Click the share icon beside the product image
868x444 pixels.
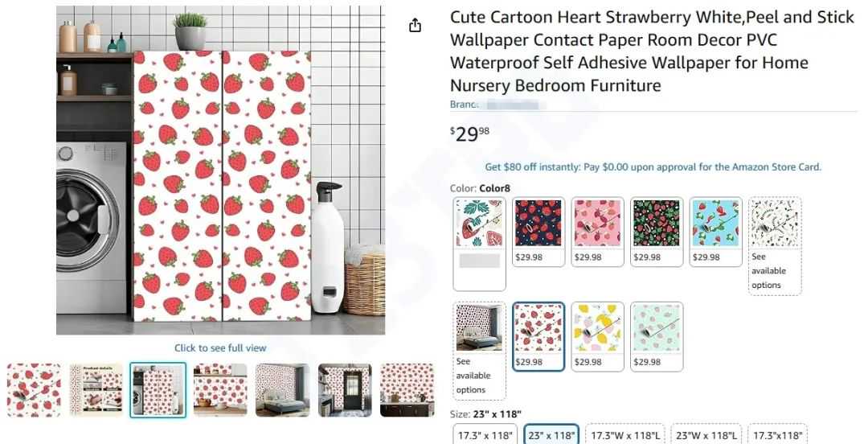point(416,26)
